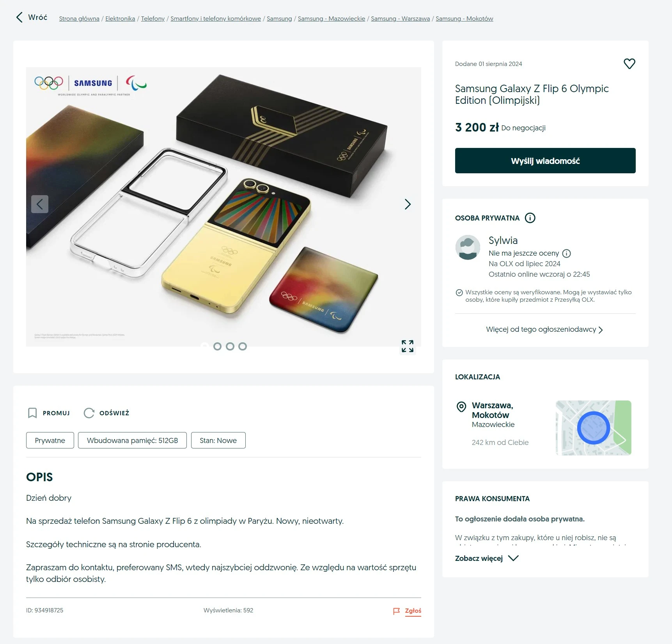Open the Elektronika breadcrumb

[120, 18]
